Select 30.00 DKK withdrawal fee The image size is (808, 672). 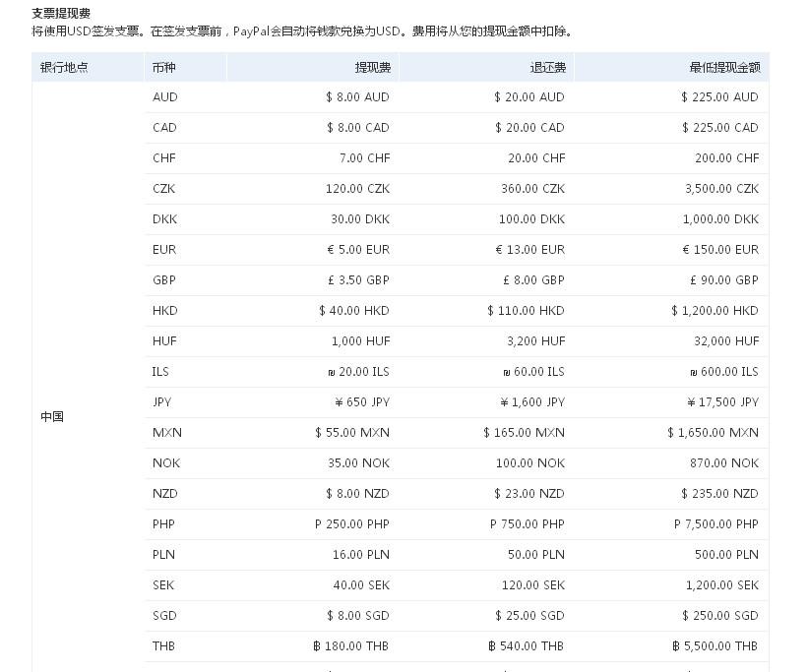360,219
